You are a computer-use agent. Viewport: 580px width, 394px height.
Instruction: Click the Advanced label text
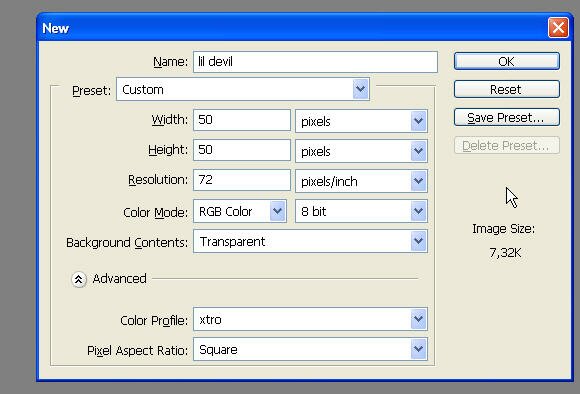pos(119,279)
